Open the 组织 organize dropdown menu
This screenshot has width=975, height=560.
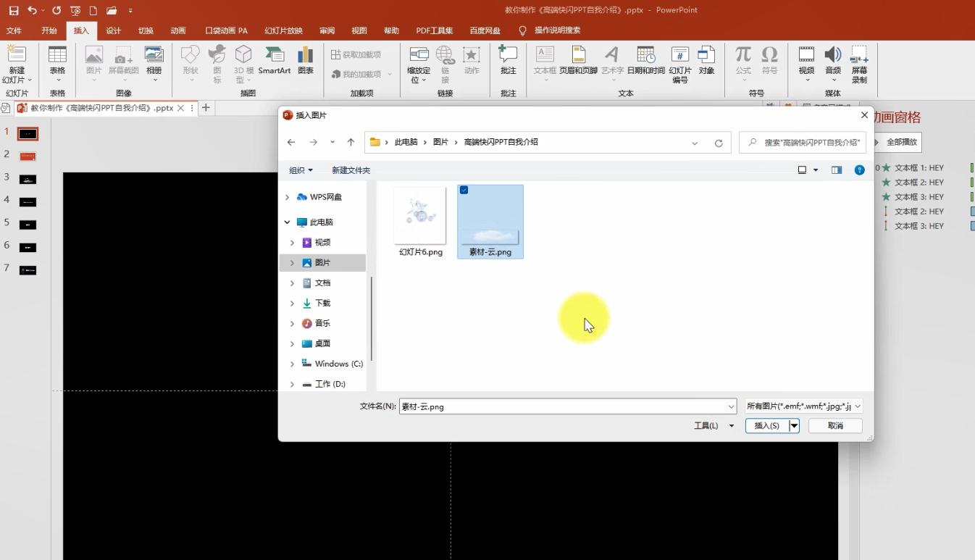(301, 170)
